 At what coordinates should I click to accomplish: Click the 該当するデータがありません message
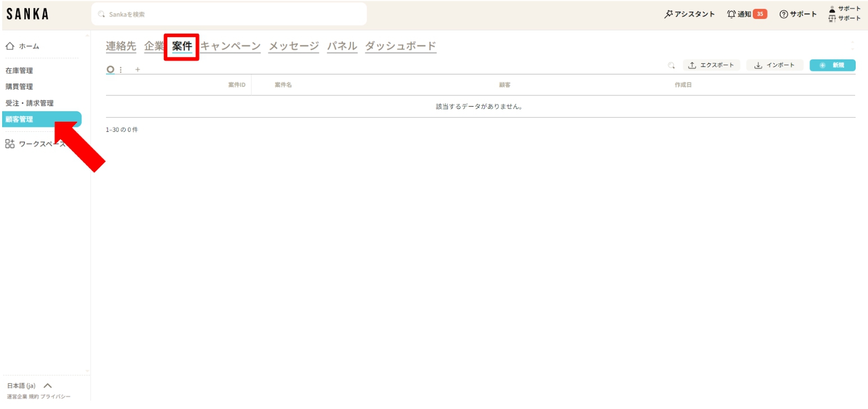click(479, 107)
